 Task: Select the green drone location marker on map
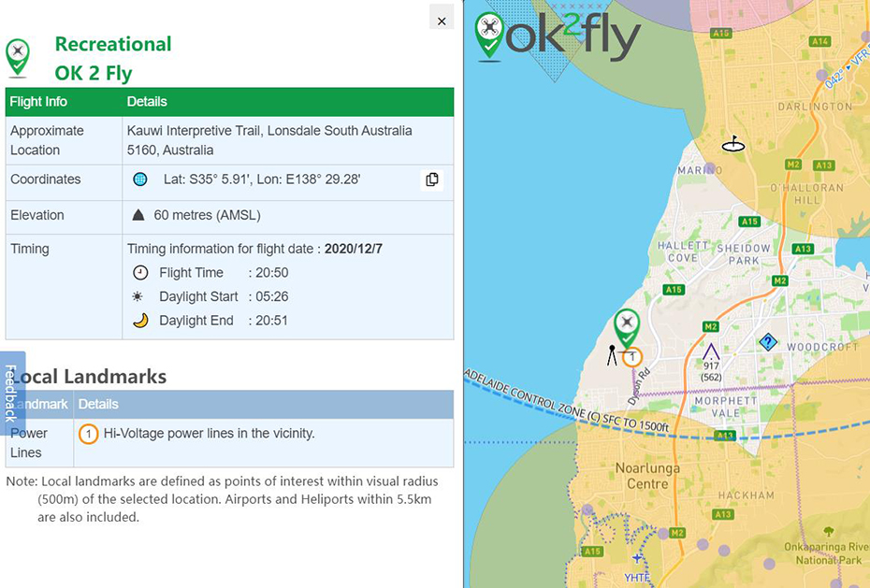tap(627, 328)
